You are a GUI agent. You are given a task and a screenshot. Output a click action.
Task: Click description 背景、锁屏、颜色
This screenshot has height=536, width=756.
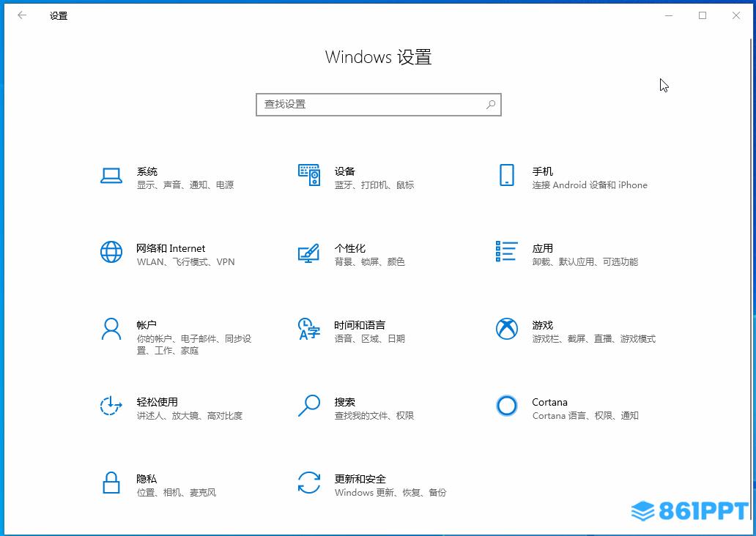pyautogui.click(x=370, y=261)
